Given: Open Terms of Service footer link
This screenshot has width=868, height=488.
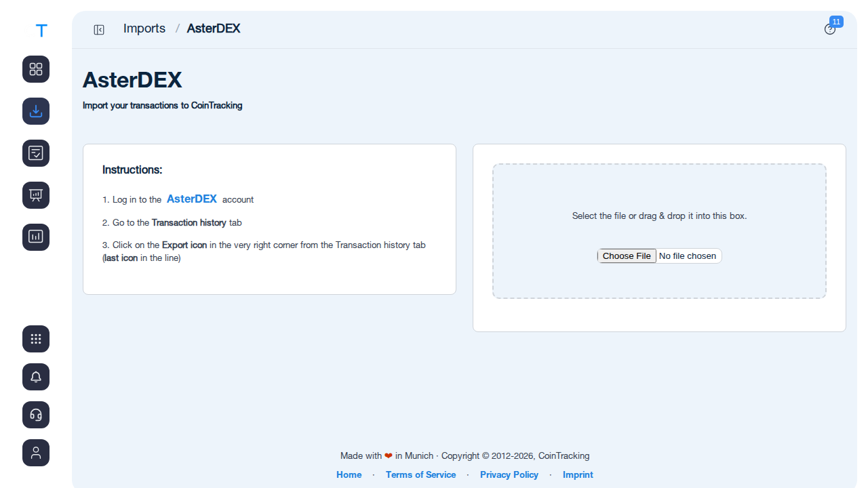Looking at the screenshot, I should (x=420, y=474).
